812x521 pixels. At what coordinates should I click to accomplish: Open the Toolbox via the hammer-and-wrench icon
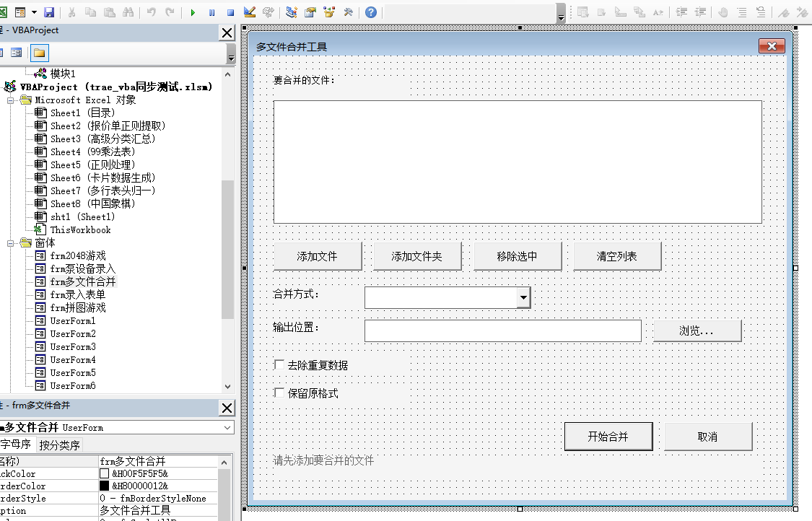[347, 10]
